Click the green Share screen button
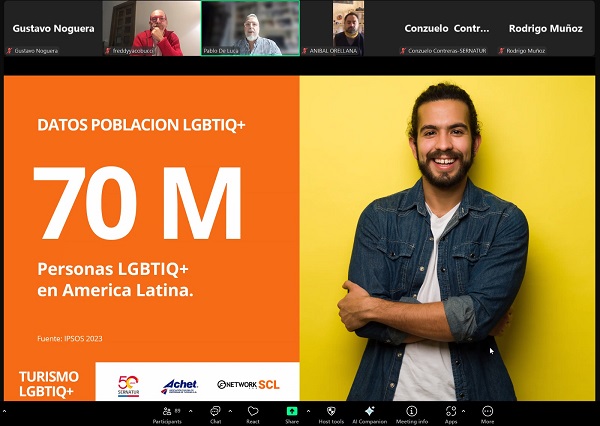 (x=292, y=412)
